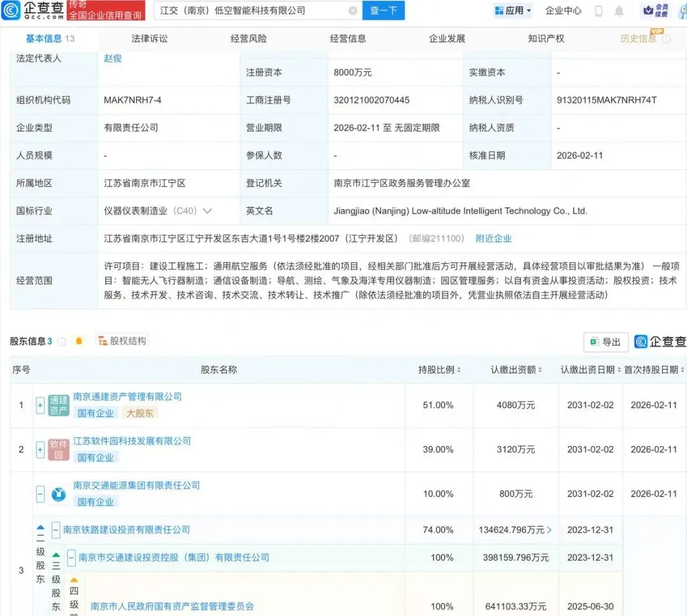Switch to the 历史信息 tab

(x=639, y=39)
